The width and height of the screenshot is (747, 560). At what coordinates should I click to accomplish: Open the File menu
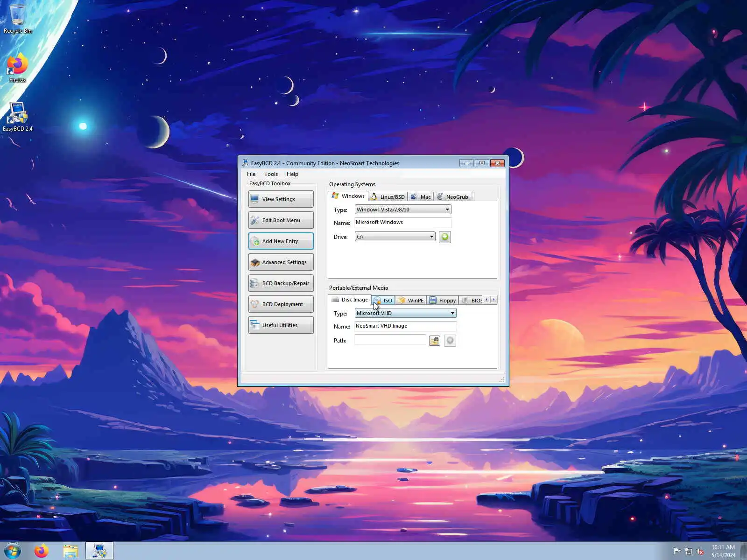point(251,174)
